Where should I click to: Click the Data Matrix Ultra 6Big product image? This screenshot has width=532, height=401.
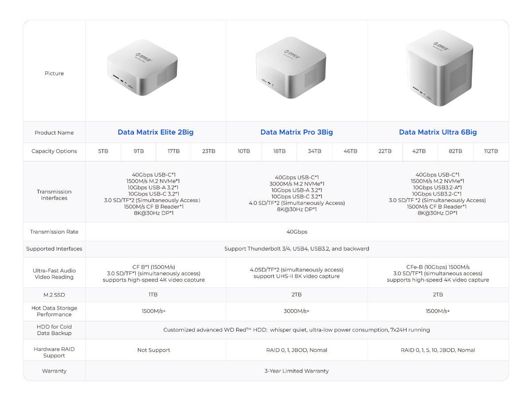(440, 68)
